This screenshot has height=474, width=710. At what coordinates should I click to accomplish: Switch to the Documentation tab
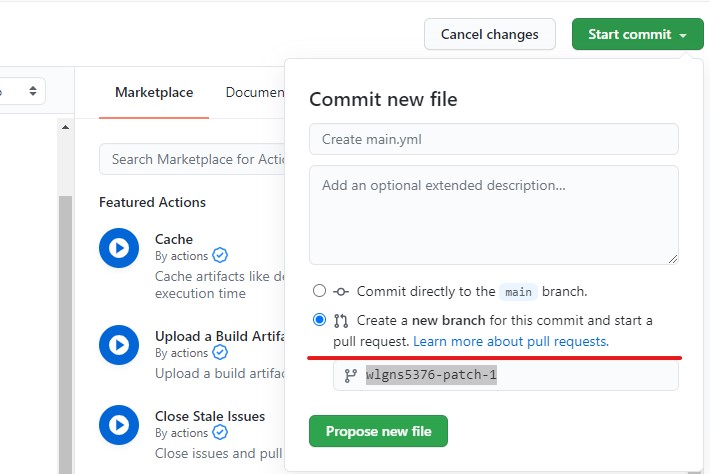(255, 92)
